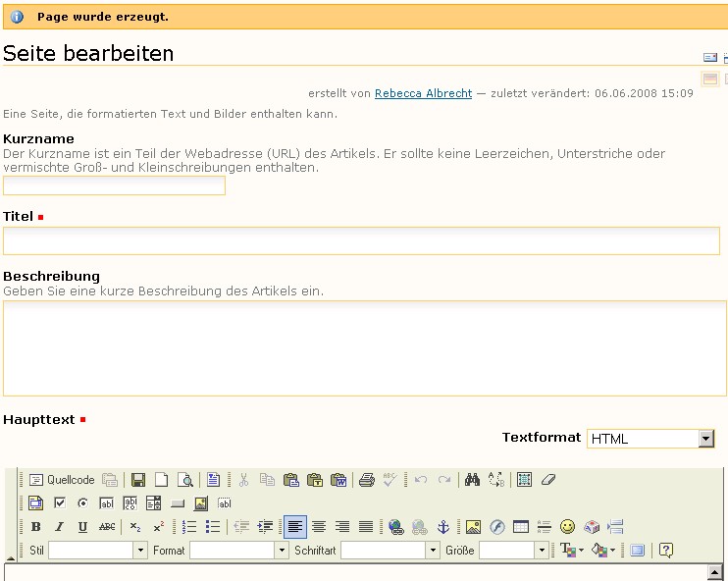Insert table icon
Viewport: 728px width, 581px height.
521,527
